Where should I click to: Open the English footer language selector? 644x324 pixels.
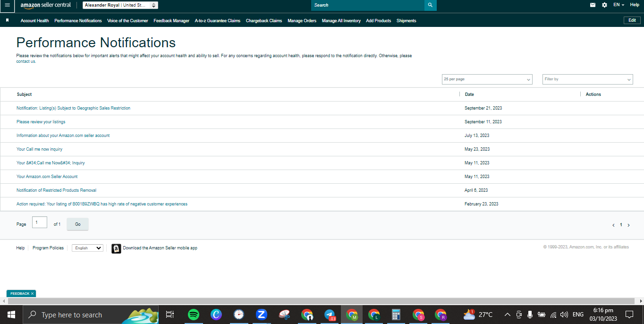pos(87,248)
